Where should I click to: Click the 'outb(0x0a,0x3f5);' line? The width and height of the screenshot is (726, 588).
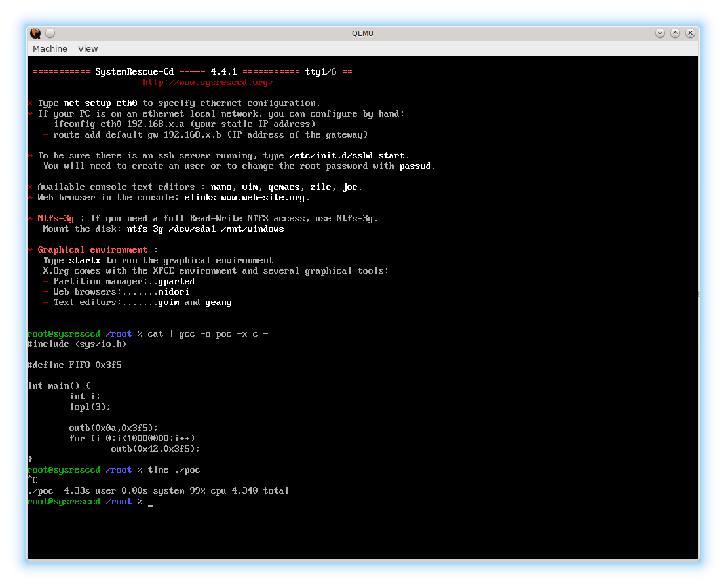[113, 428]
